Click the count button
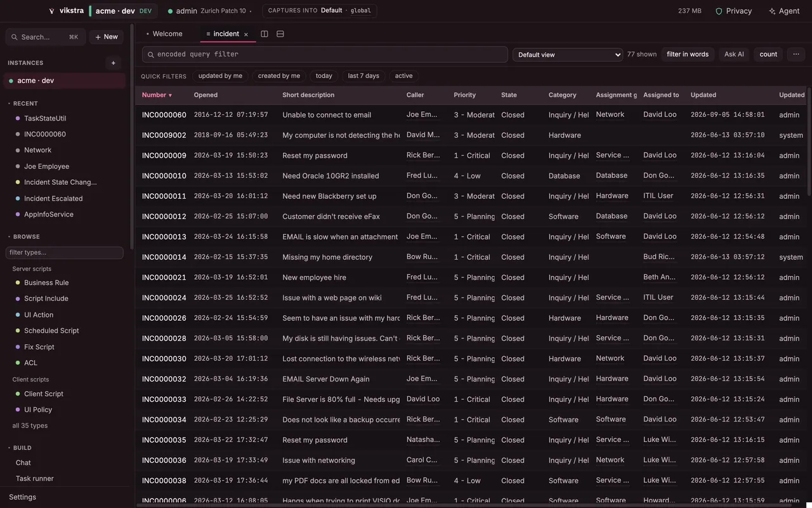Image resolution: width=812 pixels, height=508 pixels. 768,55
